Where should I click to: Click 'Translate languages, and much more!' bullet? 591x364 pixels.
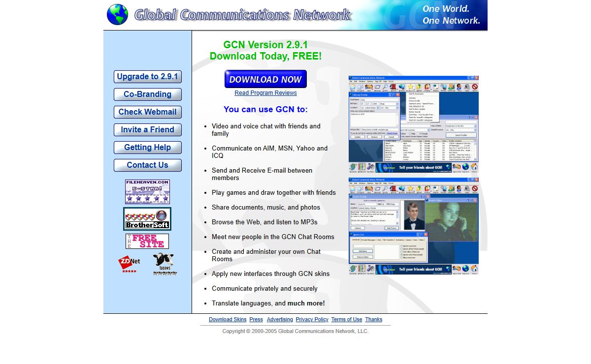[x=268, y=303]
